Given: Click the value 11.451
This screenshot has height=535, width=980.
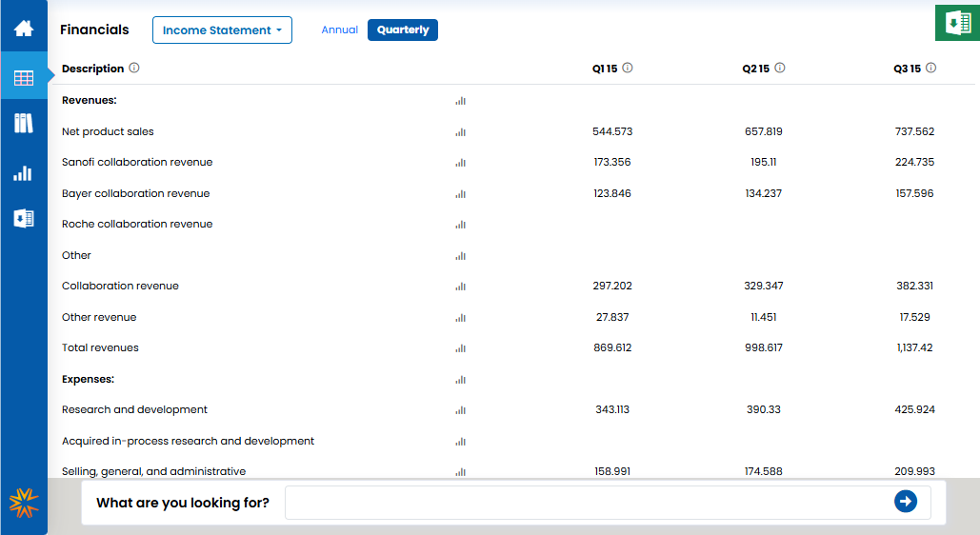Looking at the screenshot, I should (764, 317).
